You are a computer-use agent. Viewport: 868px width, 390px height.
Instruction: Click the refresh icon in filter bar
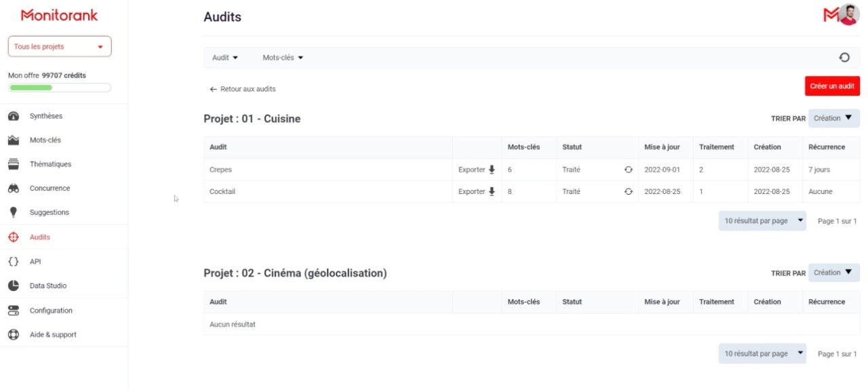844,58
